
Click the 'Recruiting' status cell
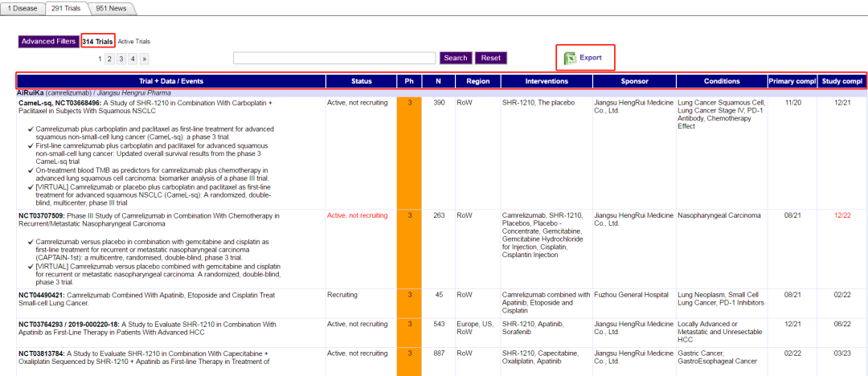342,295
